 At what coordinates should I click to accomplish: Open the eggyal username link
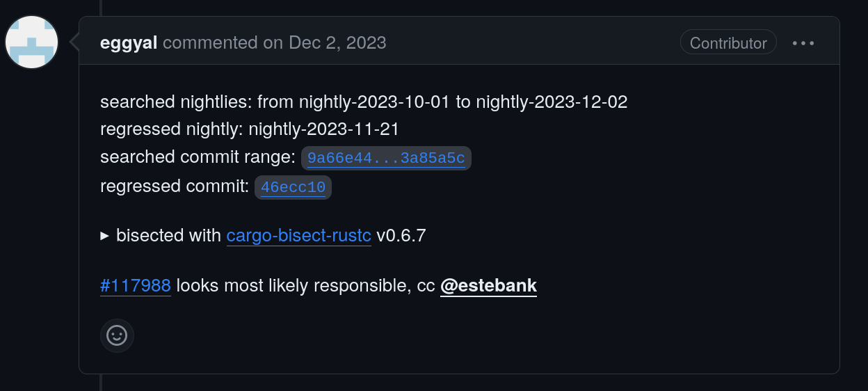pos(129,43)
